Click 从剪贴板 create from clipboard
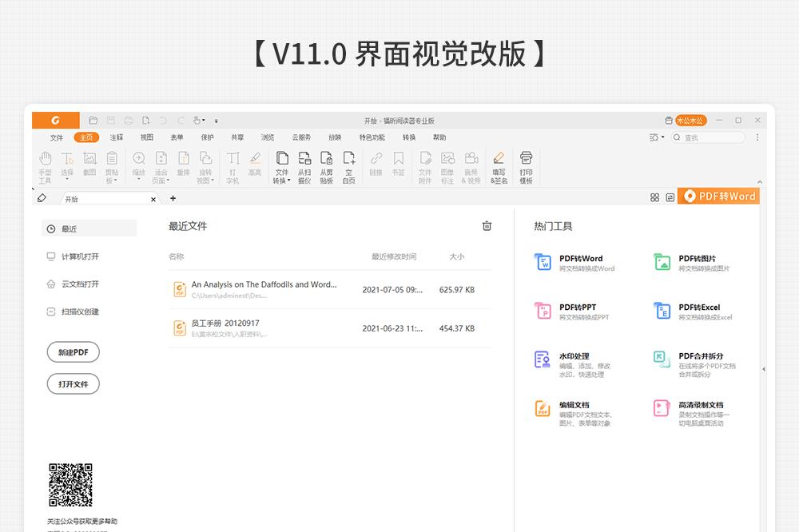The image size is (799, 532). (x=327, y=167)
